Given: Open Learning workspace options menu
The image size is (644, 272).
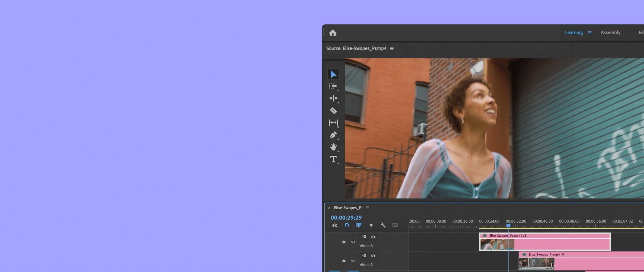Looking at the screenshot, I should click(589, 33).
